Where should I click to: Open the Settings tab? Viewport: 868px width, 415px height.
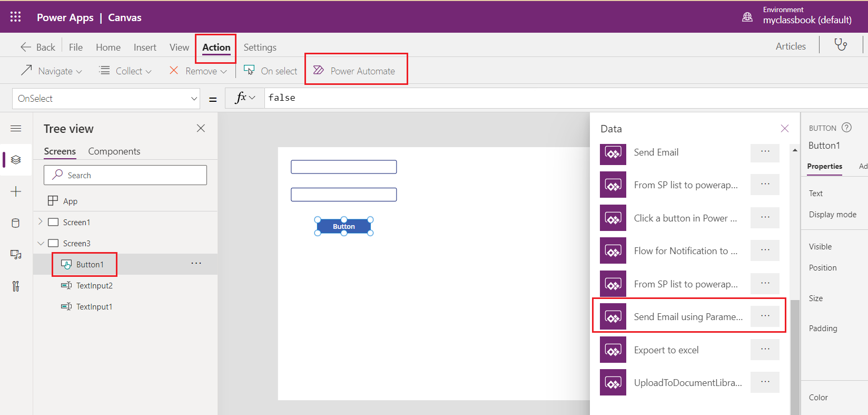260,47
